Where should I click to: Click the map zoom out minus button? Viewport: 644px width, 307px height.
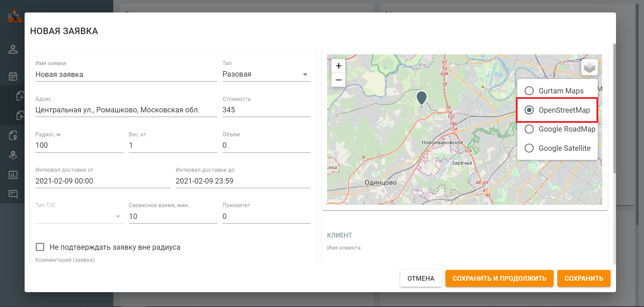click(x=339, y=80)
